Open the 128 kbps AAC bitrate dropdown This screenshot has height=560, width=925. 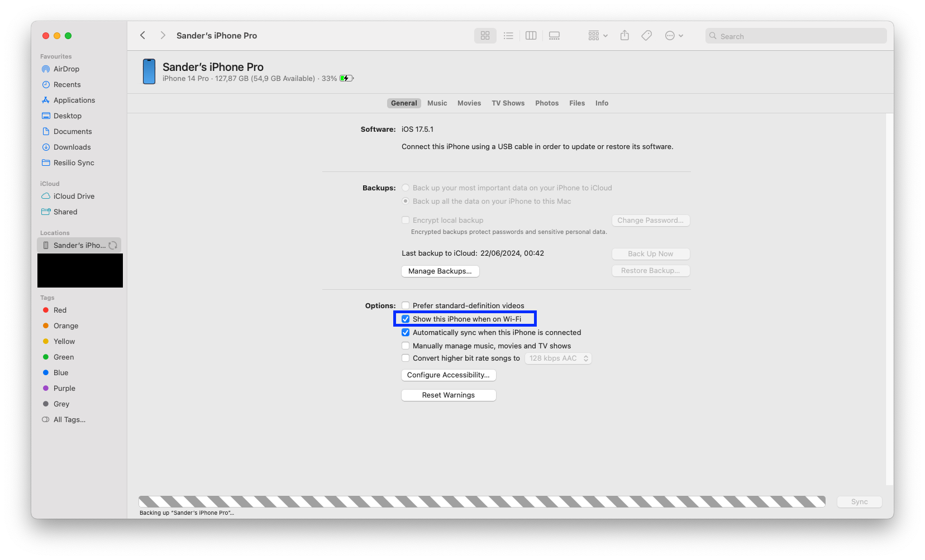(x=558, y=358)
